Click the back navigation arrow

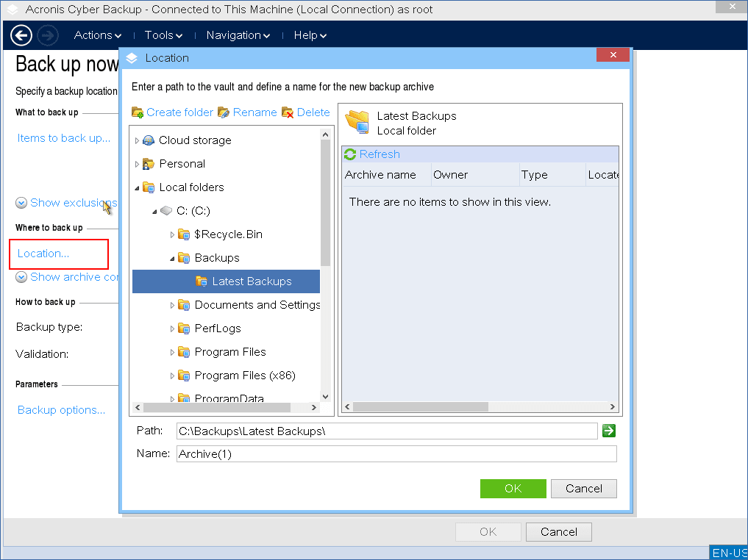click(x=21, y=35)
